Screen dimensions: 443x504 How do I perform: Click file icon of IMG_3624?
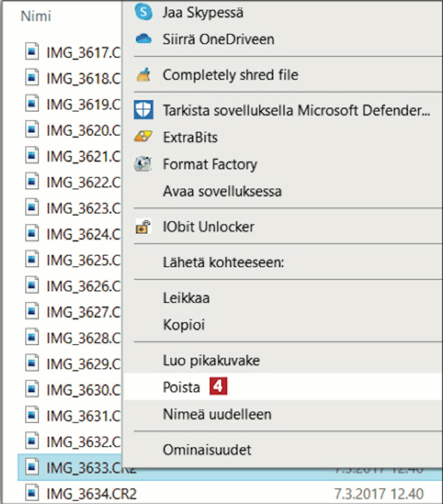32,233
